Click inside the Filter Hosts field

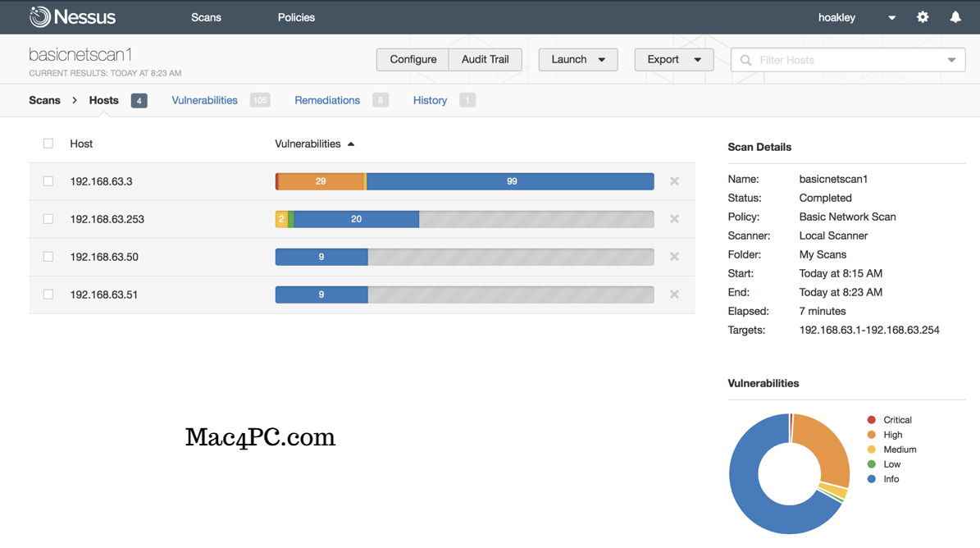847,60
